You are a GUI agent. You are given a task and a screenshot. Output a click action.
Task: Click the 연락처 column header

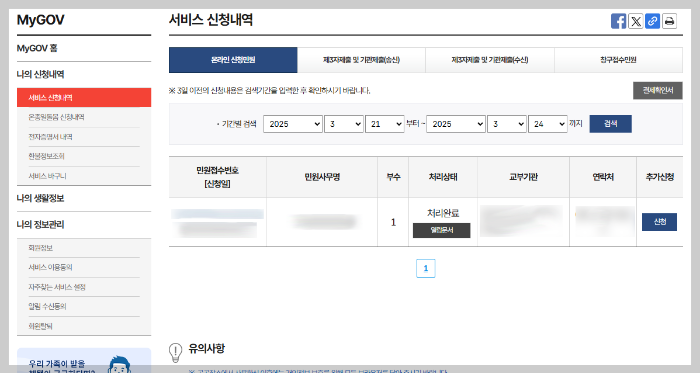(603, 177)
